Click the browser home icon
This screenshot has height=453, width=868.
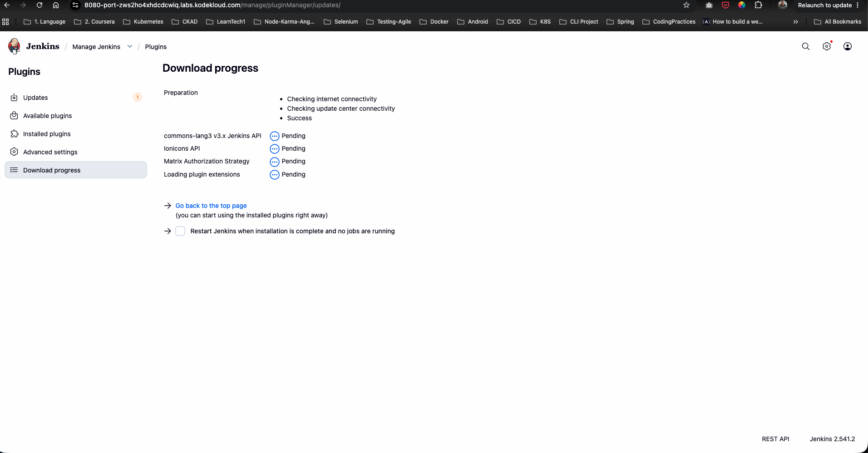pos(56,5)
